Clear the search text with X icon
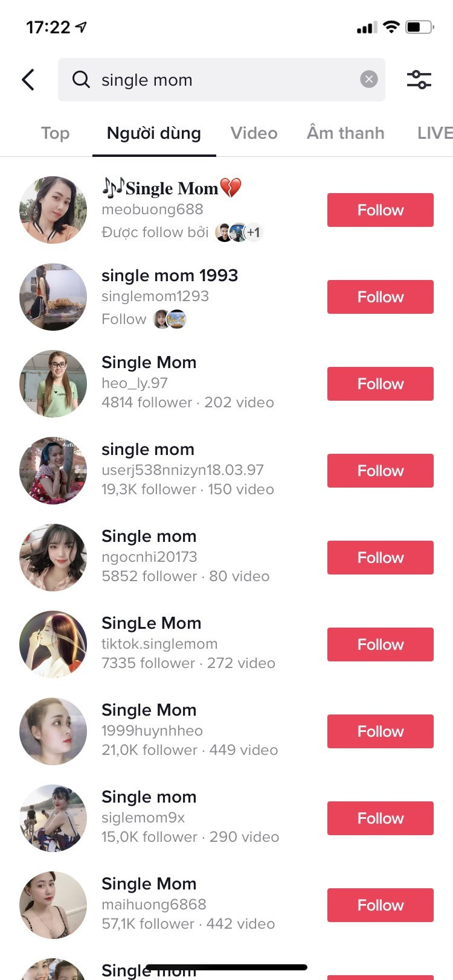This screenshot has height=980, width=453. point(368,80)
